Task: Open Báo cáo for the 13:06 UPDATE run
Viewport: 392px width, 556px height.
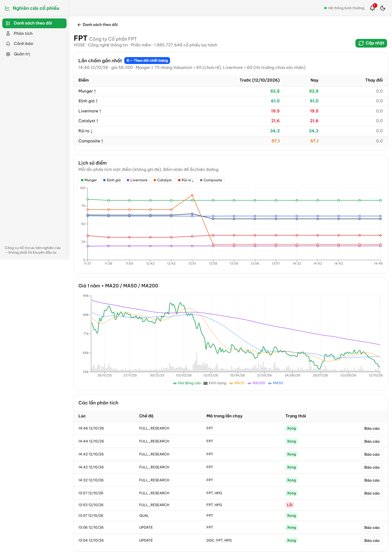Action: [x=372, y=528]
